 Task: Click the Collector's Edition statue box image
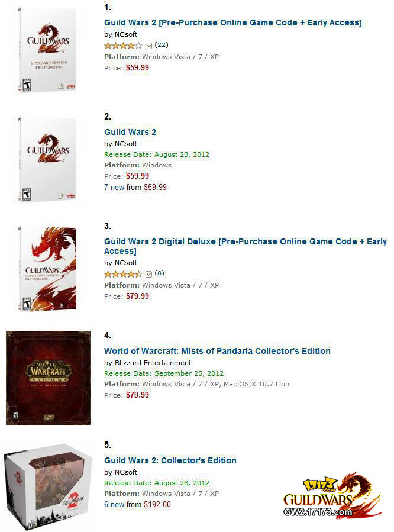point(48,486)
